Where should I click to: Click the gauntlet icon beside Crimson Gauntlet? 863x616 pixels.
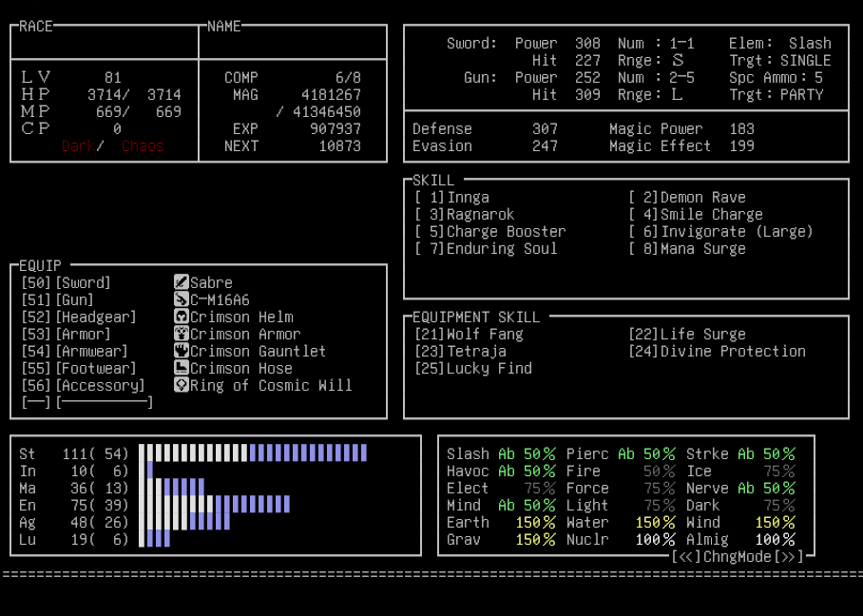point(182,351)
